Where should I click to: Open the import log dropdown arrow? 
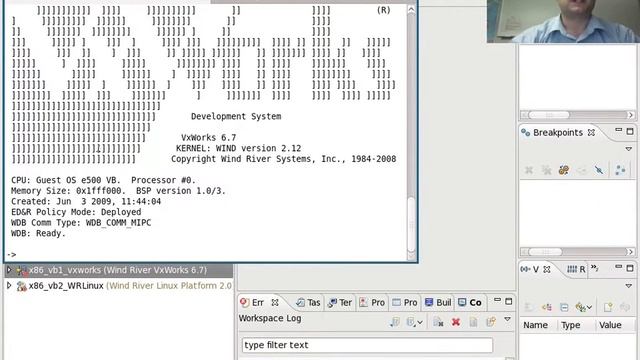[x=420, y=322]
